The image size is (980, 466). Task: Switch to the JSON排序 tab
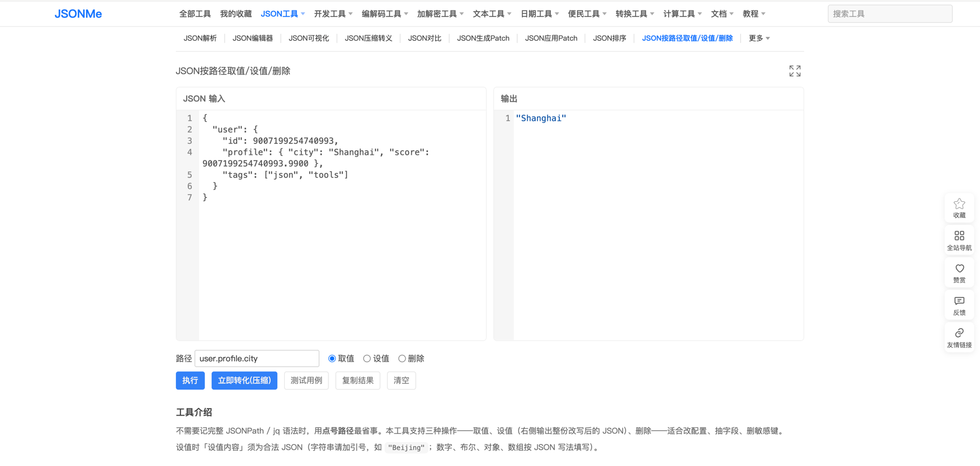point(610,38)
